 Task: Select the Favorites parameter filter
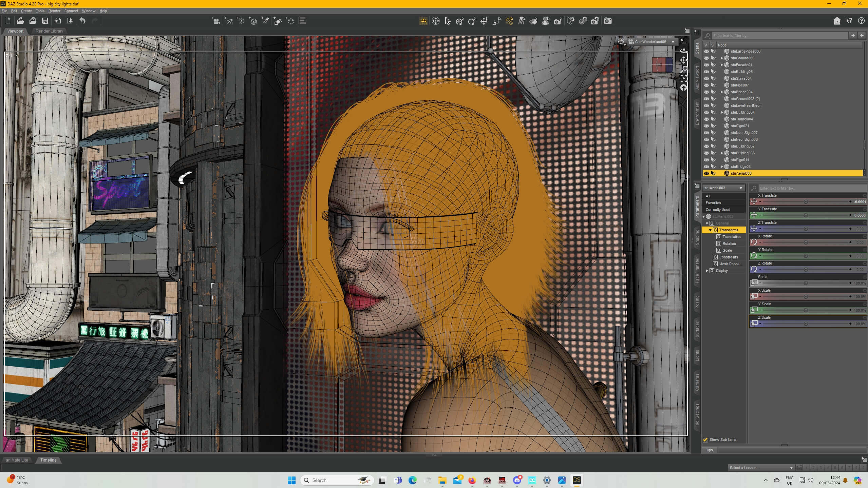pyautogui.click(x=713, y=203)
